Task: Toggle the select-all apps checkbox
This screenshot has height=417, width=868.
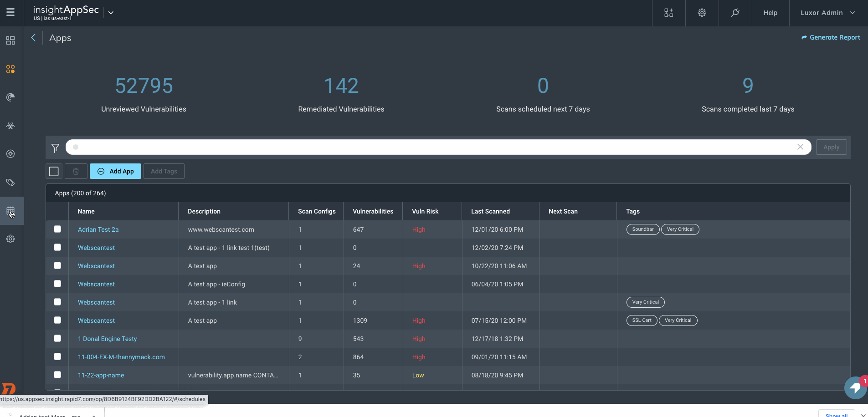Action: coord(54,171)
